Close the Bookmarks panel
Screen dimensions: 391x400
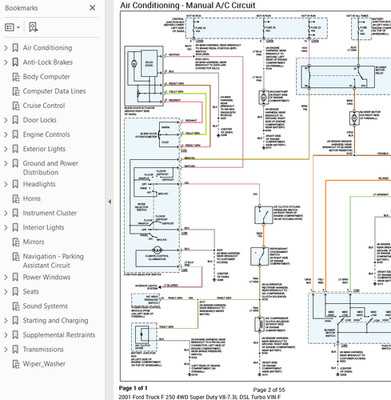(93, 8)
